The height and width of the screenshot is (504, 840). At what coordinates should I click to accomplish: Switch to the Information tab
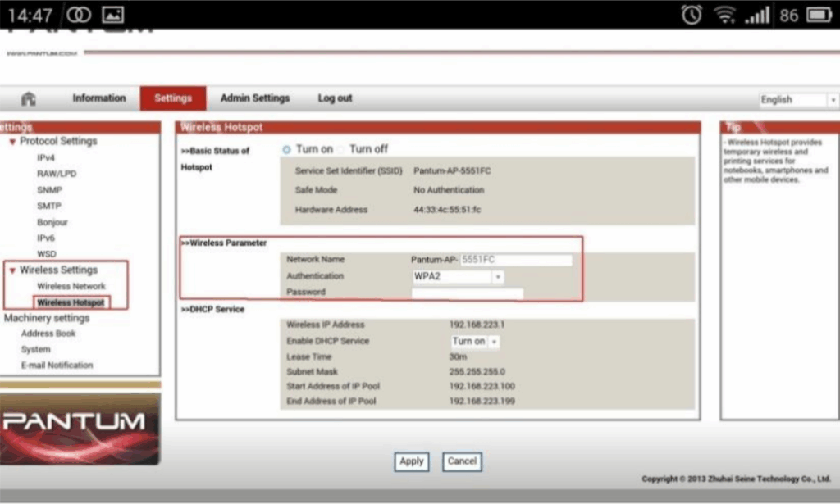tap(99, 98)
